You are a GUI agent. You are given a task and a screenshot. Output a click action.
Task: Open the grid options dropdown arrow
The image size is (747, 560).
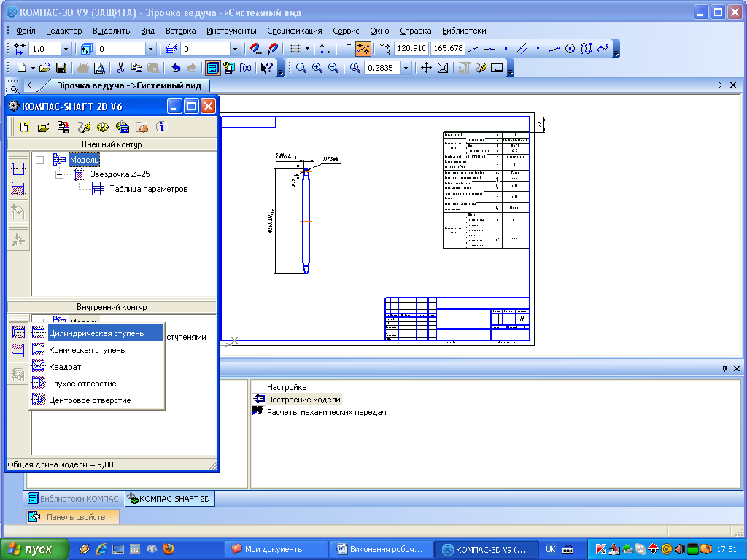click(x=307, y=48)
